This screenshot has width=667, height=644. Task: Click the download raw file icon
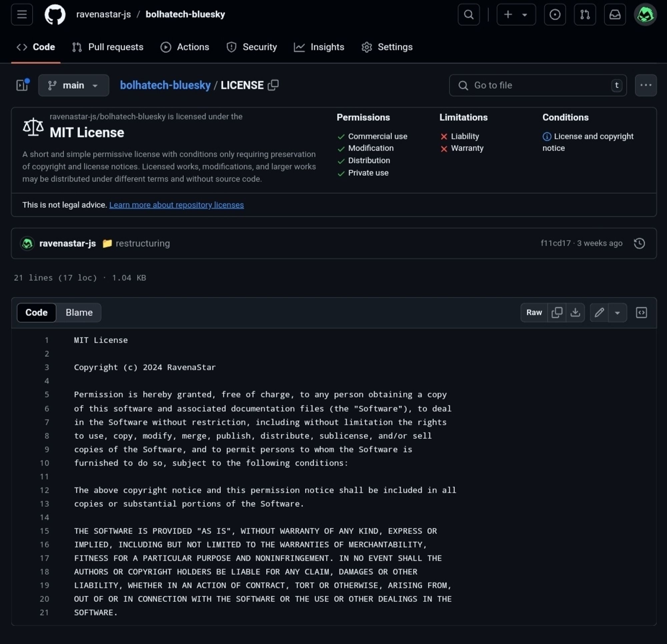pos(575,312)
